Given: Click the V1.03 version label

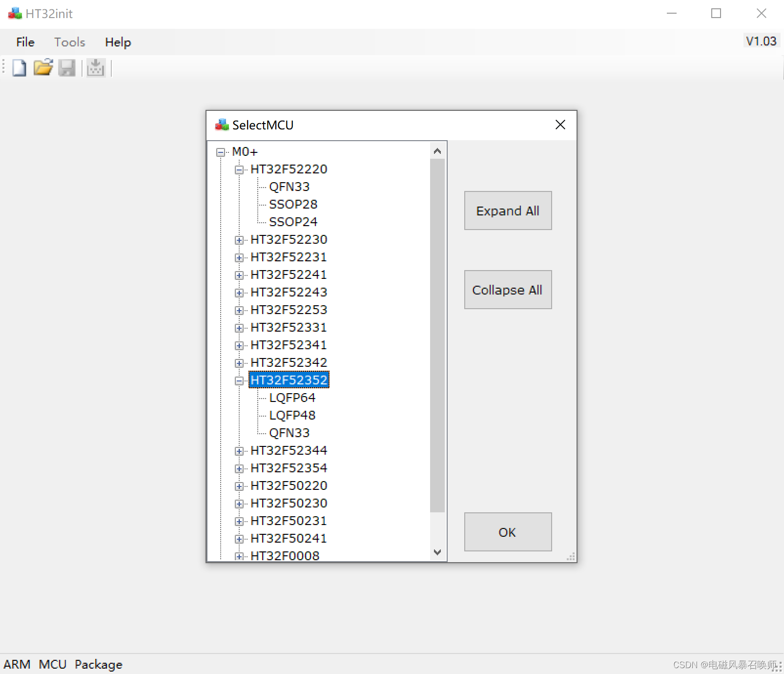Looking at the screenshot, I should click(762, 41).
